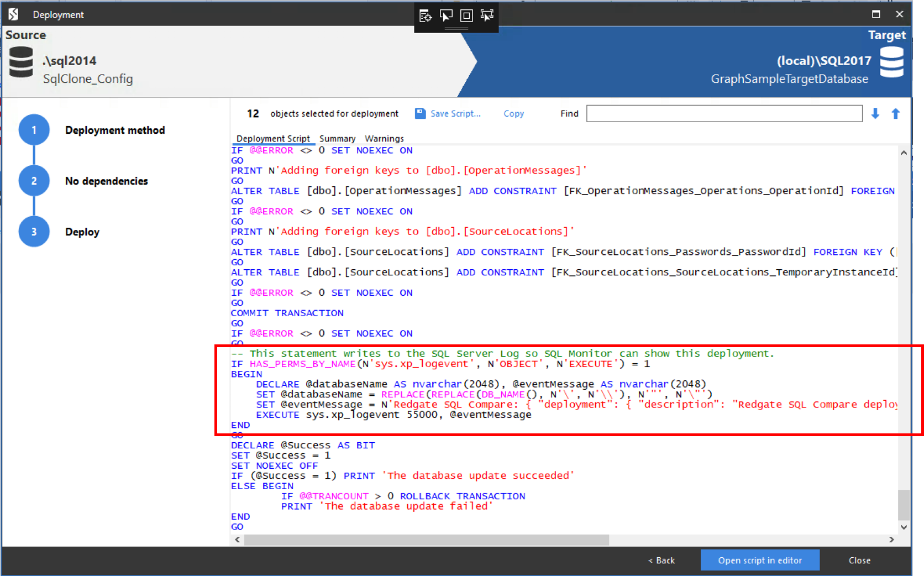Click the horizontal scrollbar thumb under the script
This screenshot has height=576, width=924.
click(x=426, y=540)
